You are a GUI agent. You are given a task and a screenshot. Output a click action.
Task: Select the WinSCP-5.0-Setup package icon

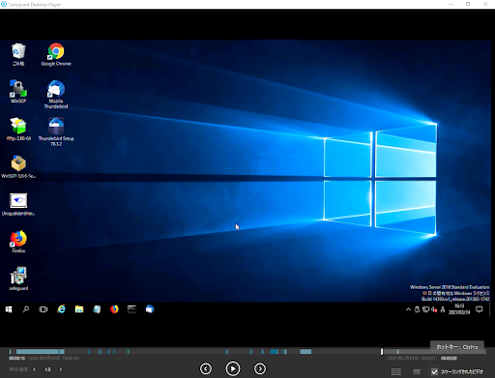coord(18,166)
